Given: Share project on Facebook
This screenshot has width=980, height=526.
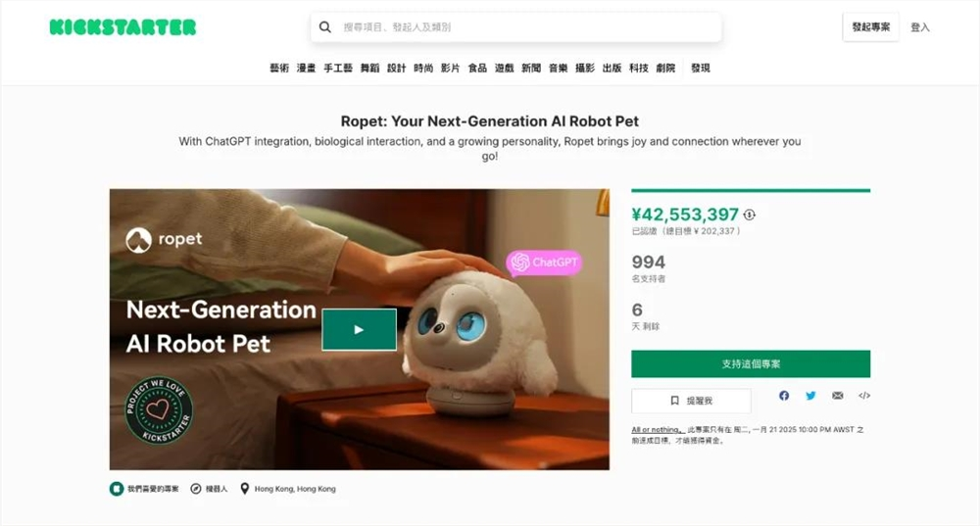Looking at the screenshot, I should (784, 396).
